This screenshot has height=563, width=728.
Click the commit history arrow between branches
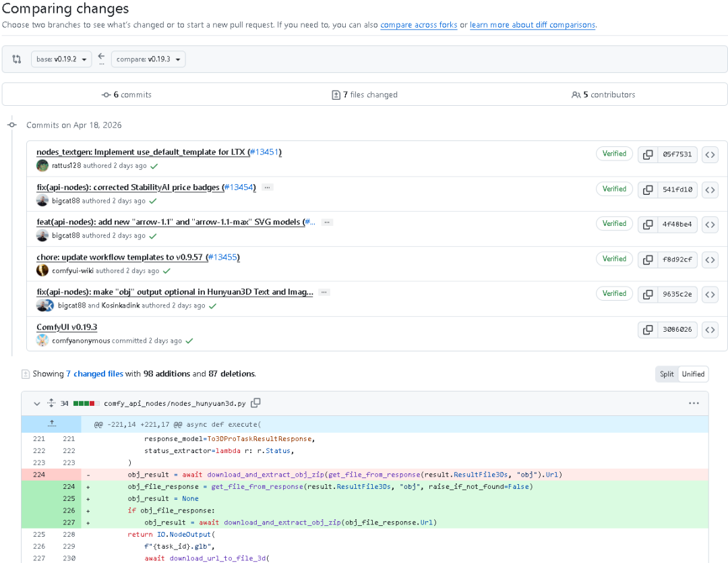click(101, 57)
